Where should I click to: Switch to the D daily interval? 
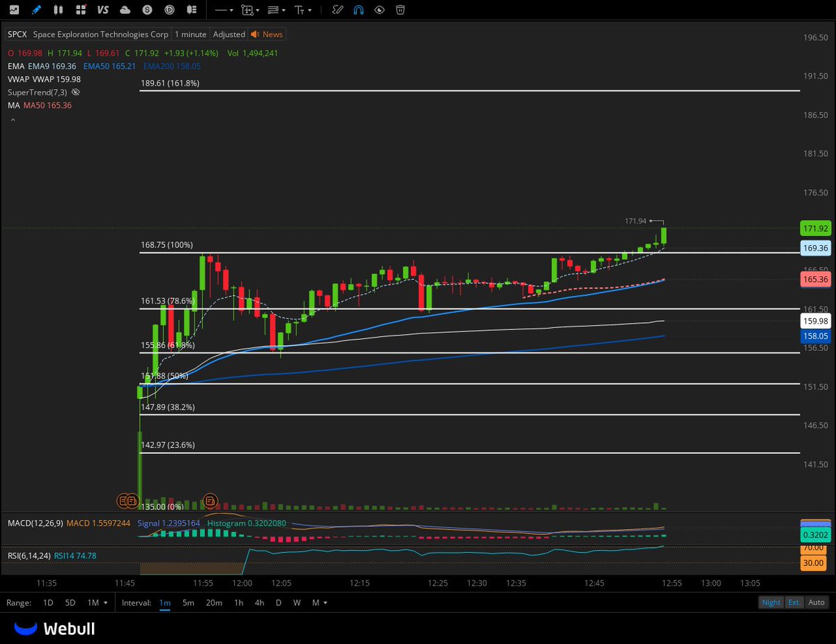(279, 602)
